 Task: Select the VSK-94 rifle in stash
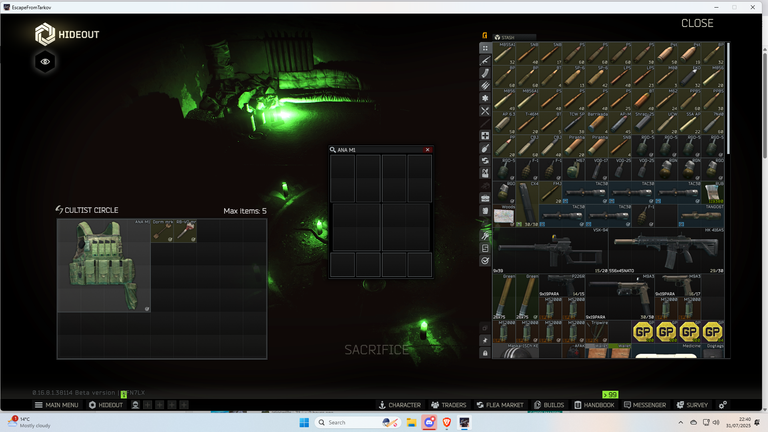pyautogui.click(x=551, y=250)
